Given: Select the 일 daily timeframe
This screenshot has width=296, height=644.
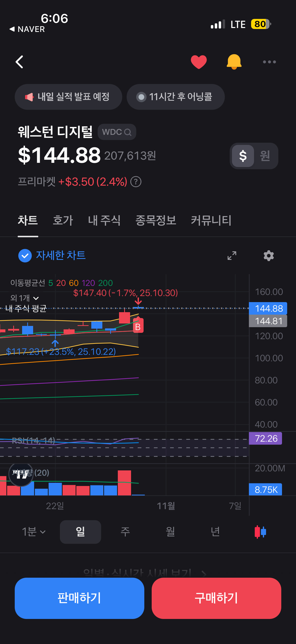Looking at the screenshot, I should tap(81, 532).
